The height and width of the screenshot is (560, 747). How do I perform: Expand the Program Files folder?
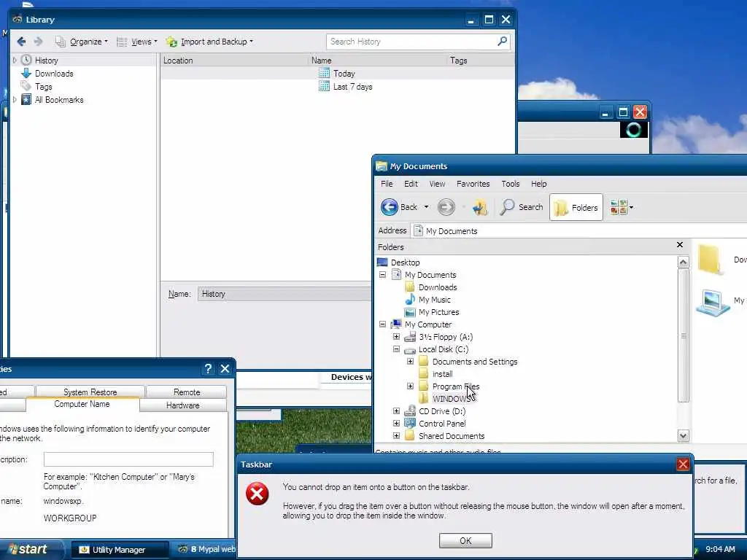point(410,386)
